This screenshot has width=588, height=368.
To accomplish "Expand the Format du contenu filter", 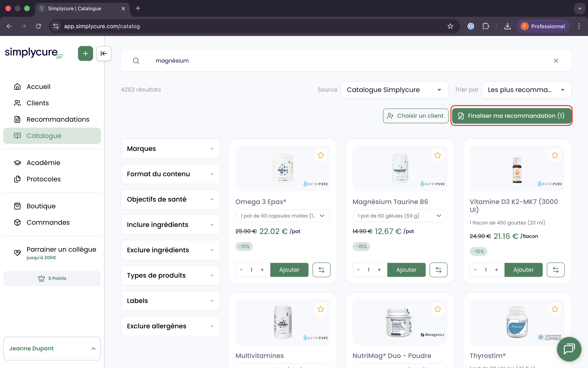I will (x=170, y=174).
